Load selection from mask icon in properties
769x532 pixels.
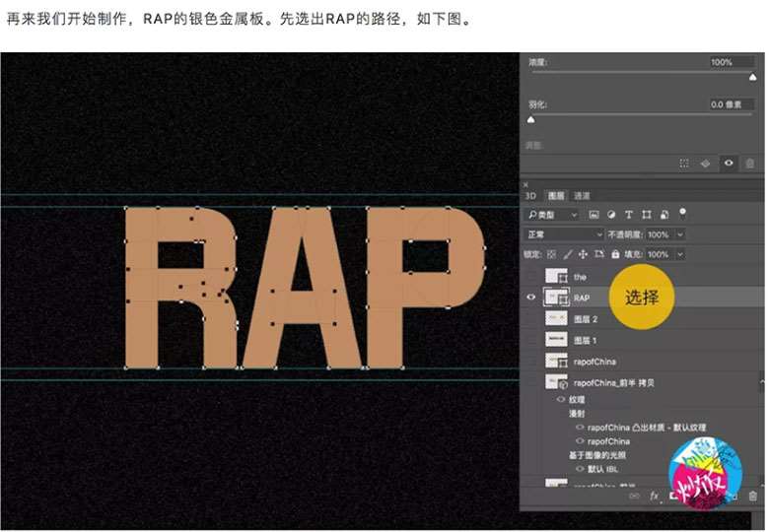(x=683, y=164)
